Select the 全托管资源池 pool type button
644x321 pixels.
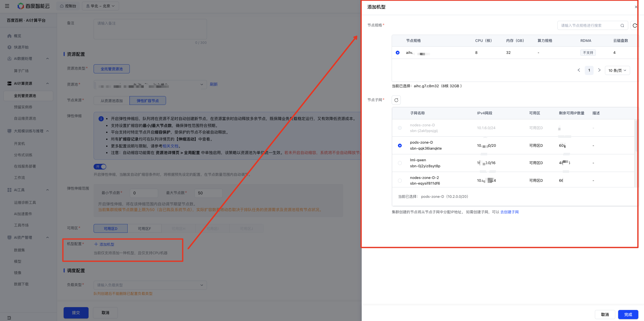coord(112,69)
